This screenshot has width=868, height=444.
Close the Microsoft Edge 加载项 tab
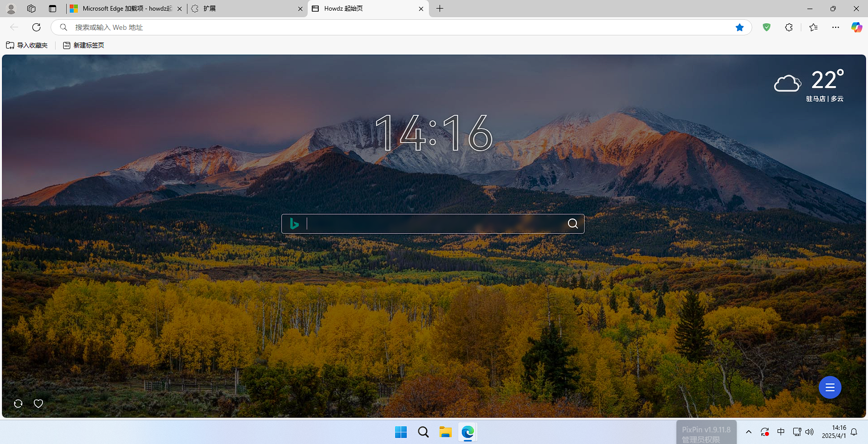click(179, 9)
